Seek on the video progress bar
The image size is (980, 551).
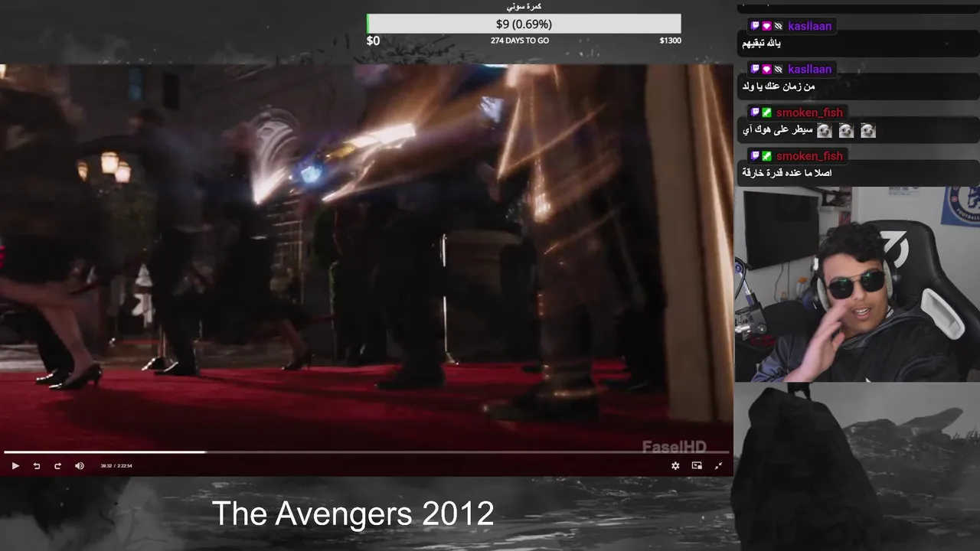click(x=366, y=452)
